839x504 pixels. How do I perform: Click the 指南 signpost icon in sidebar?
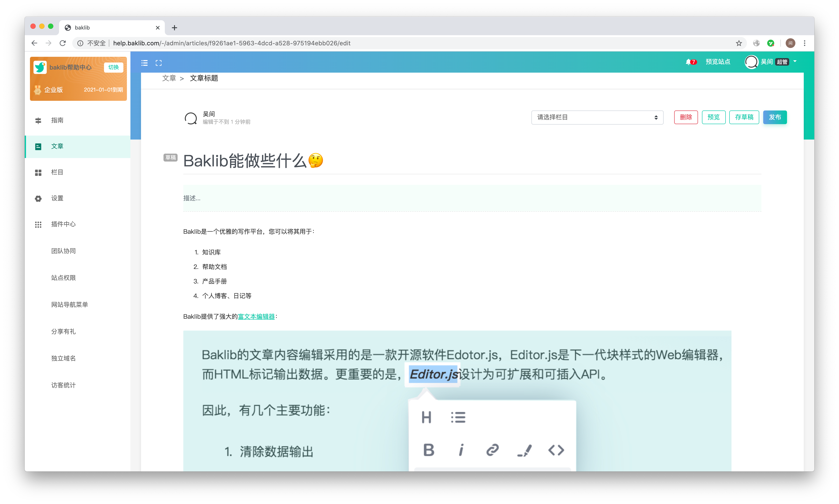tap(38, 121)
